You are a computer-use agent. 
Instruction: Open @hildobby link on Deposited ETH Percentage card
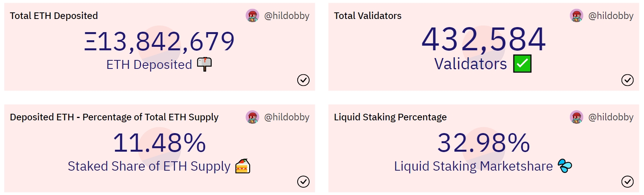(287, 117)
